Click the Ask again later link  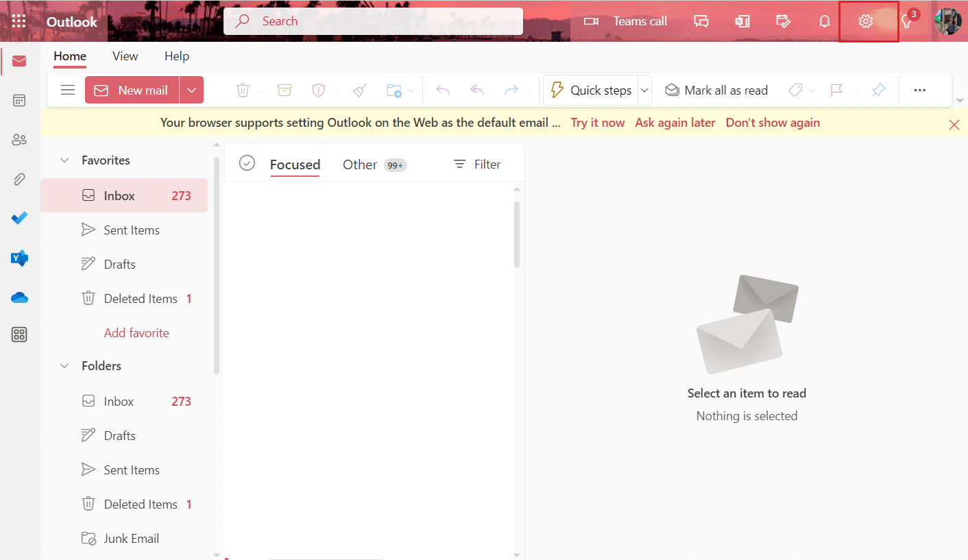(675, 123)
